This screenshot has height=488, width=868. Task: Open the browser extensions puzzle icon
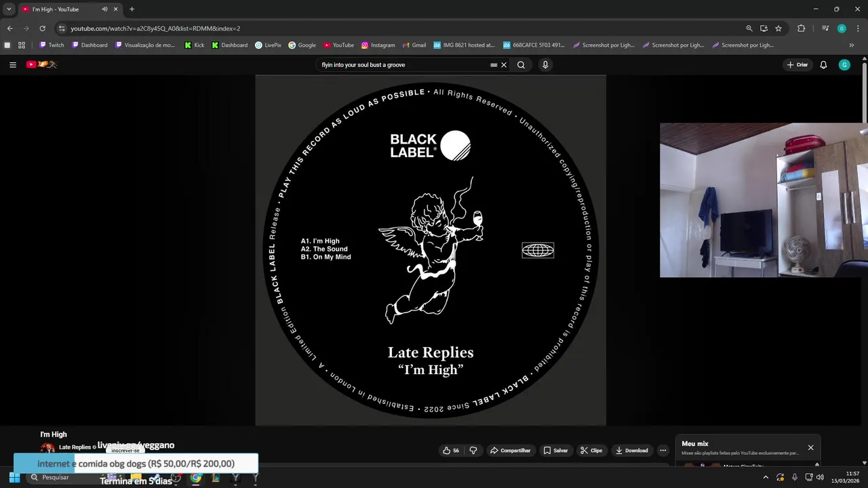tap(802, 28)
